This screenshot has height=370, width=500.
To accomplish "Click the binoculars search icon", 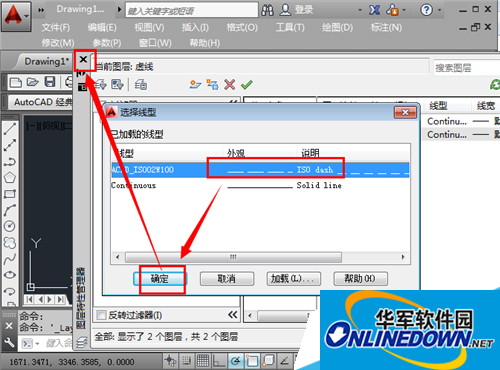I will point(267,10).
